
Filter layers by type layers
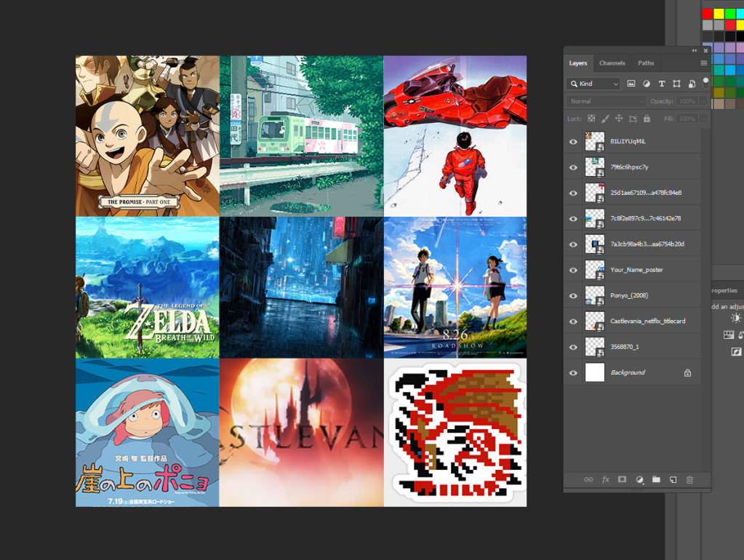coord(662,84)
